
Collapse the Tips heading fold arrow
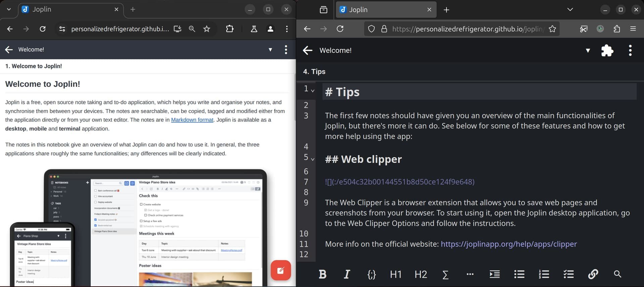pos(313,91)
